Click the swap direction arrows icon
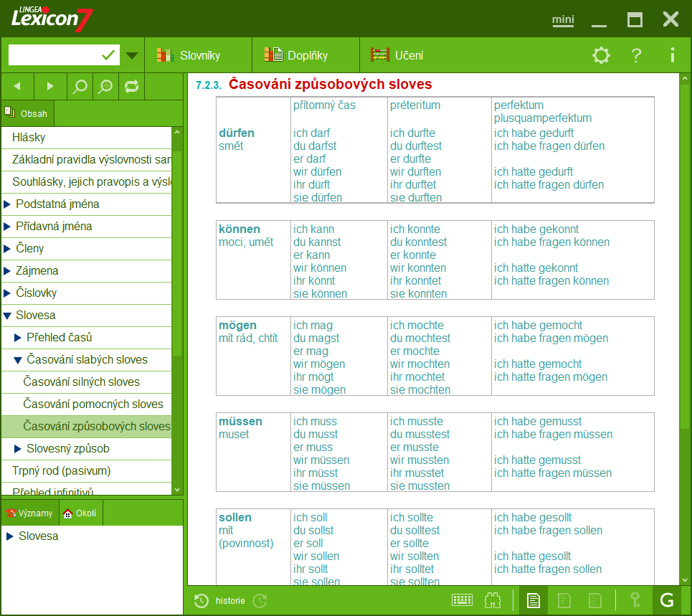Viewport: 692px width, 616px height. pyautogui.click(x=131, y=86)
